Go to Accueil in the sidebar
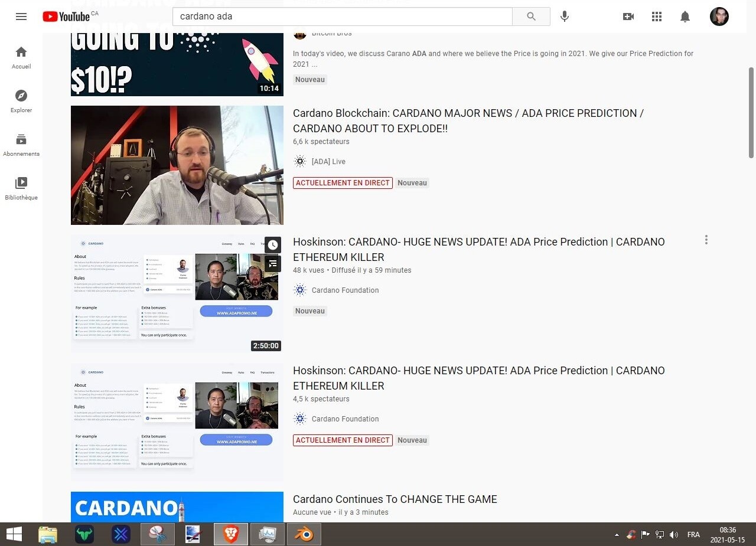The image size is (756, 546). (x=21, y=58)
